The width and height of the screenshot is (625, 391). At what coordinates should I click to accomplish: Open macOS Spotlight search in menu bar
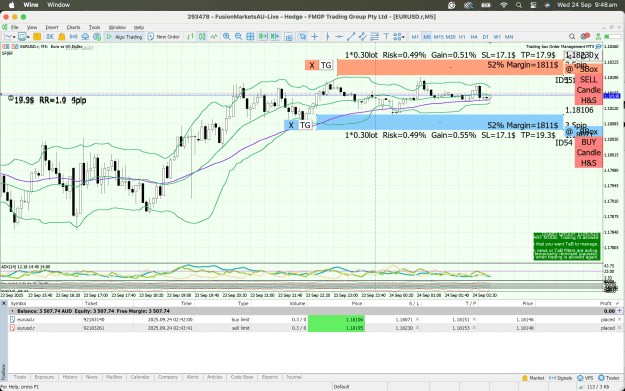519,5
